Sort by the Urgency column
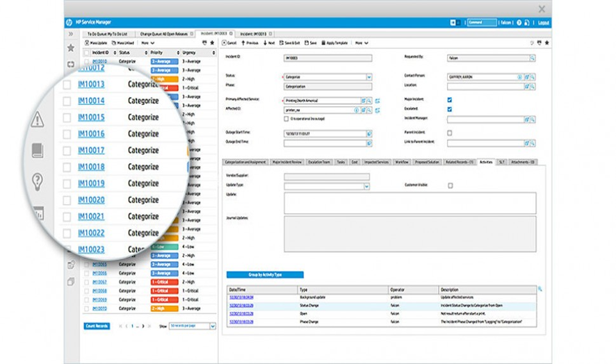The image size is (616, 364). coord(198,53)
